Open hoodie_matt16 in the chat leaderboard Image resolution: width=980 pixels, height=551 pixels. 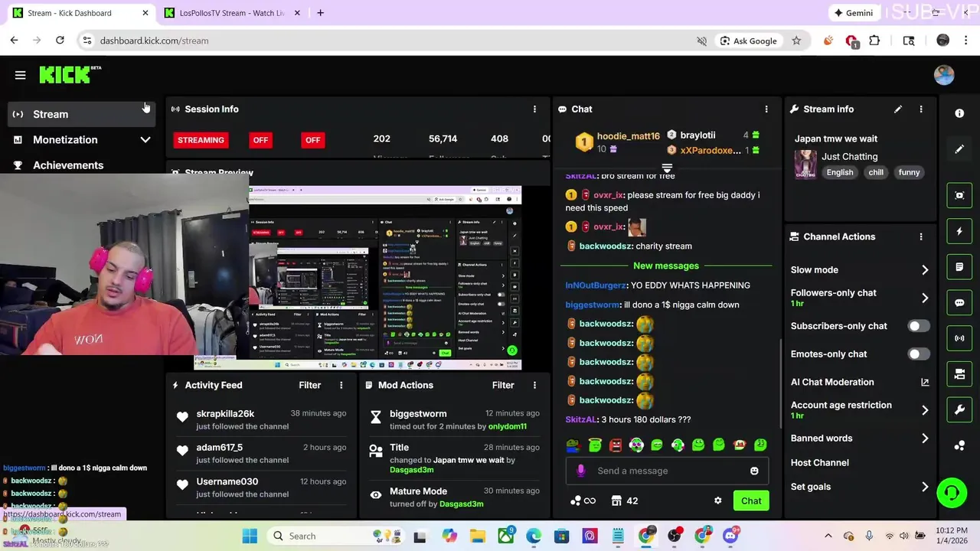coord(628,136)
